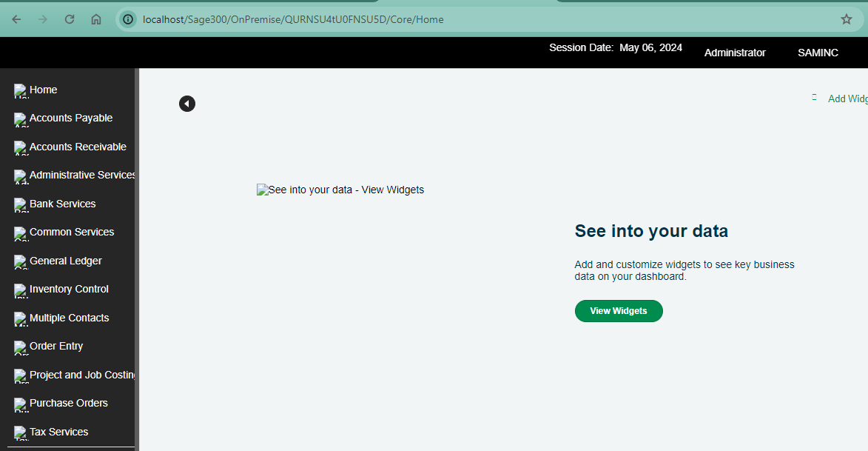Collapse the sidebar with the round arrow button
This screenshot has height=451, width=868.
(x=187, y=104)
